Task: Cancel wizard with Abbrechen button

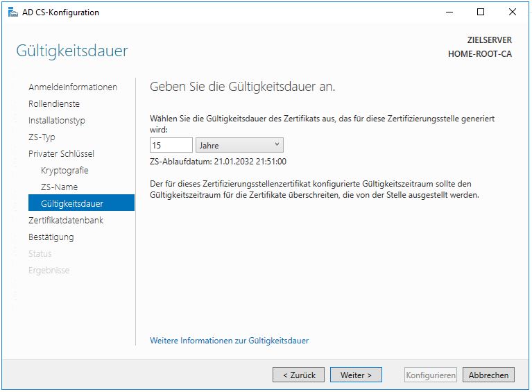Action: tap(488, 375)
